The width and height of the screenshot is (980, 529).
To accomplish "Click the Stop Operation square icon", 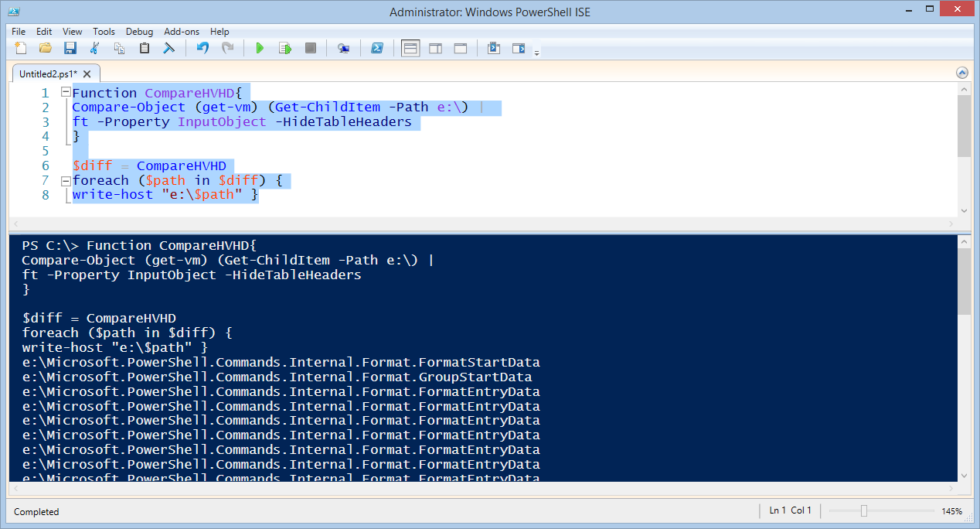I will 311,48.
